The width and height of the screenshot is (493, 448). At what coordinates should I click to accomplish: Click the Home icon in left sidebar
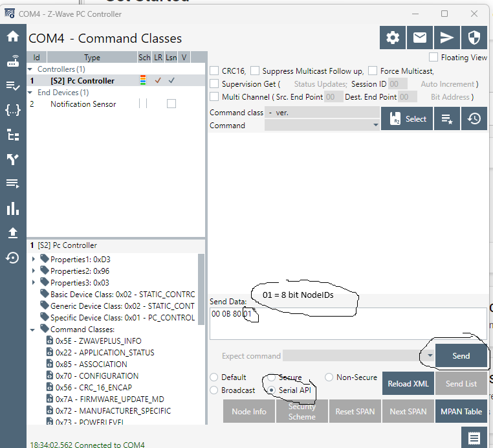12,36
